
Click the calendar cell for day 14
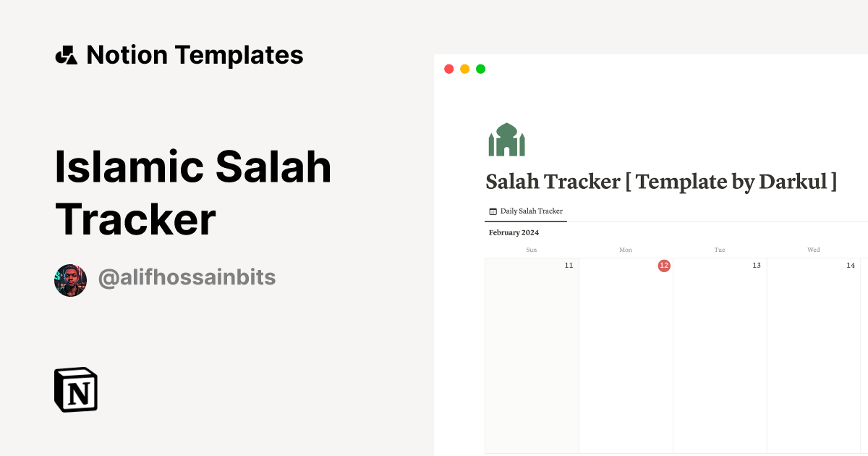(814, 355)
